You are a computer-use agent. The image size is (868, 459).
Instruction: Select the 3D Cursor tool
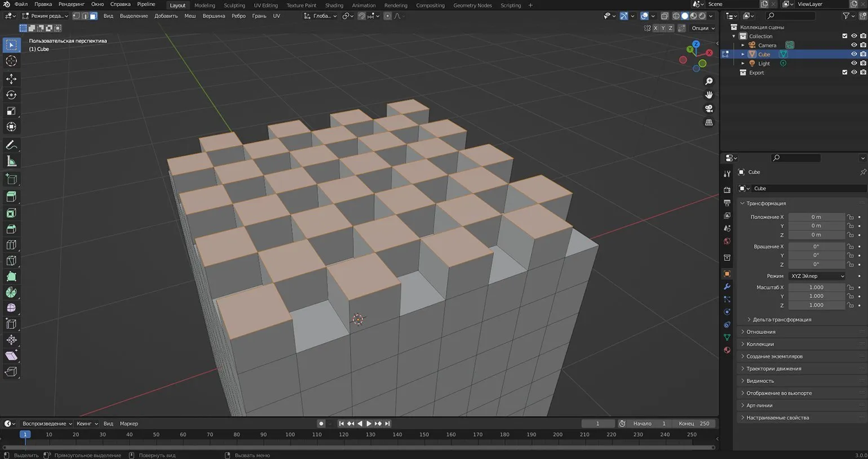point(11,61)
